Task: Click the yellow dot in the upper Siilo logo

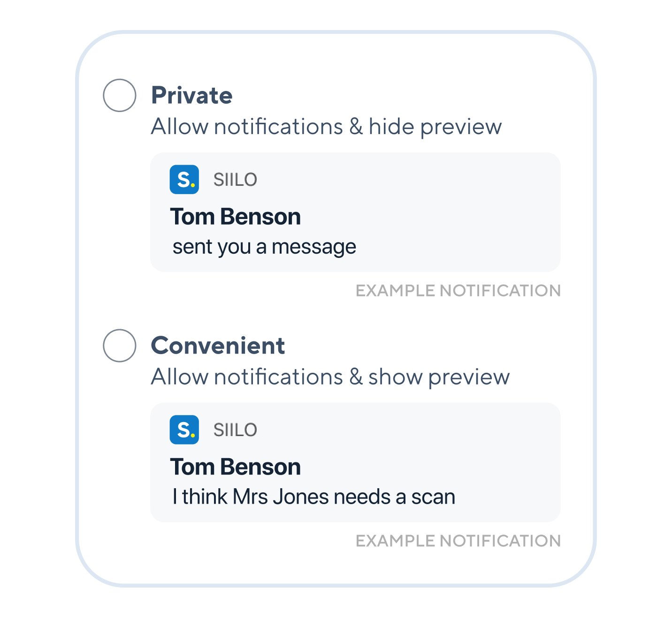Action: (193, 185)
